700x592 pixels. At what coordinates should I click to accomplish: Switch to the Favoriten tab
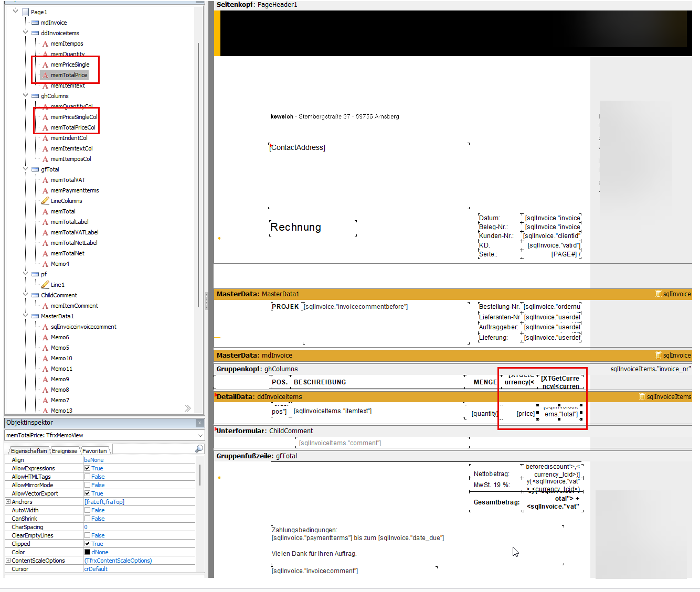pos(94,451)
